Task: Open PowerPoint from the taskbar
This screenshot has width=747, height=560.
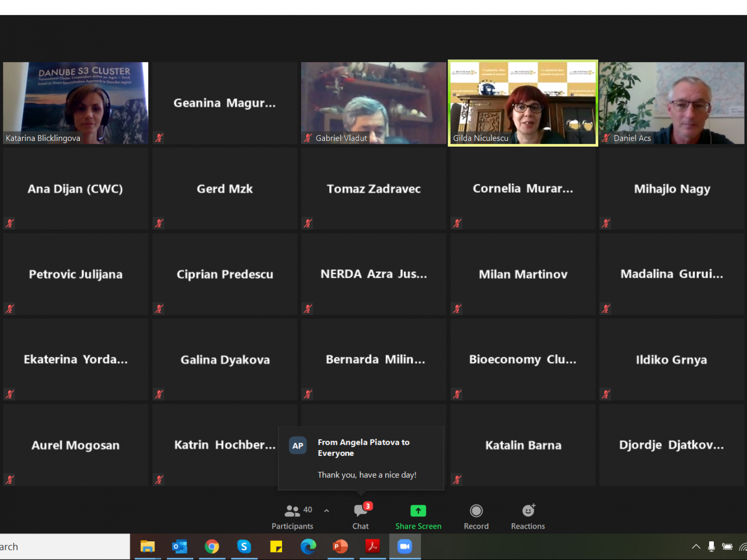Action: click(340, 546)
